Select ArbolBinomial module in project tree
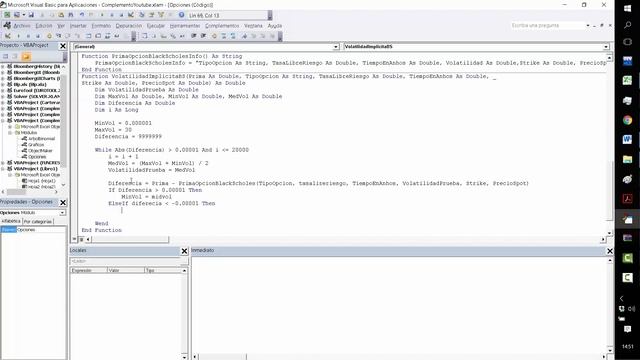 41,139
